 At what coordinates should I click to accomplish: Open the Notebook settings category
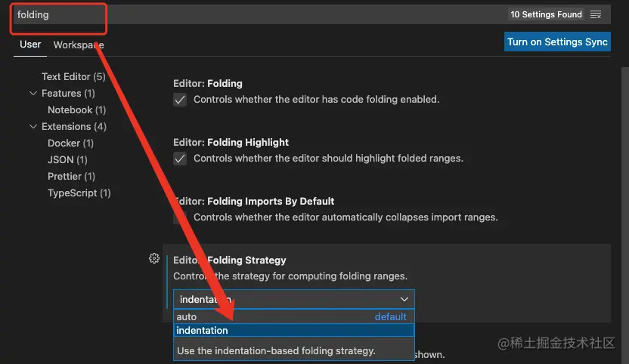pyautogui.click(x=76, y=110)
